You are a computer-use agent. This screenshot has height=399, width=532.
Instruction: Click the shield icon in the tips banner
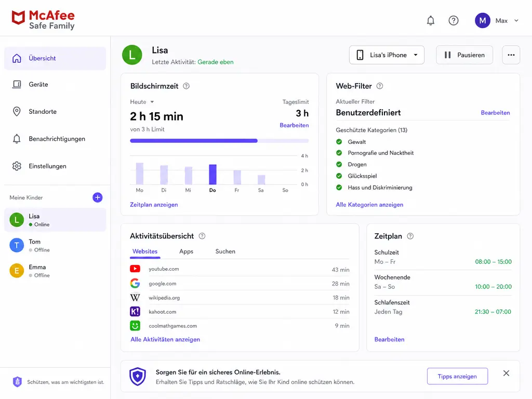click(137, 376)
